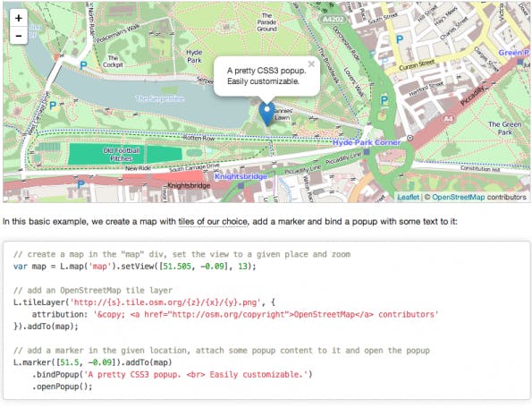Click '// create a map' comment line

click(182, 254)
